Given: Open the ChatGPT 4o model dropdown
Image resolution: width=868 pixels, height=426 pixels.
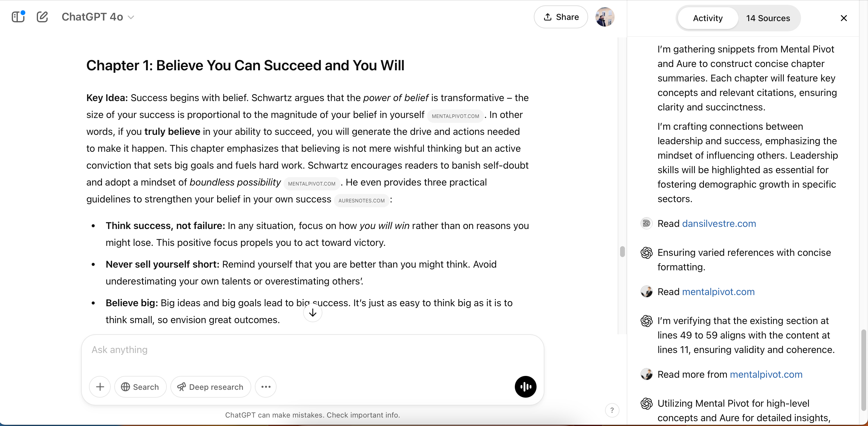Looking at the screenshot, I should coord(98,17).
